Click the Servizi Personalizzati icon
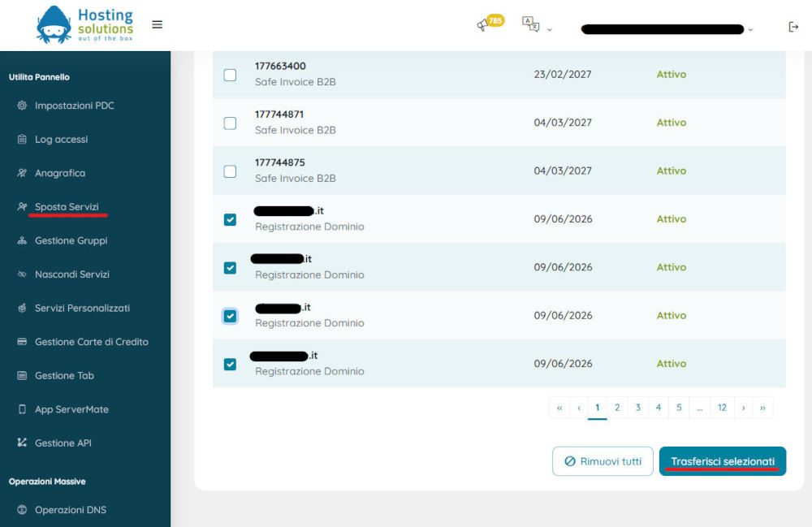Viewport: 812px width, 527px height. [22, 308]
